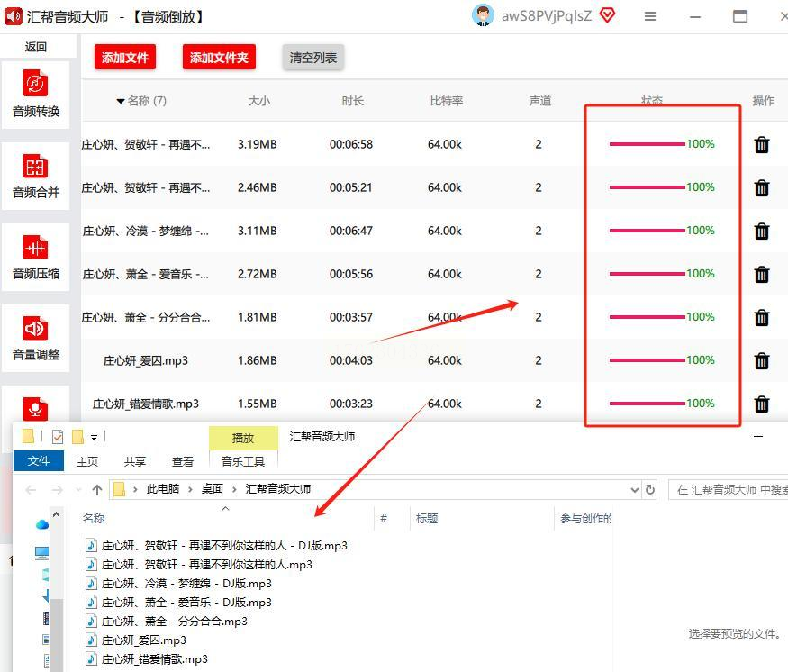Open the 音频转换 tool in sidebar

pos(36,95)
